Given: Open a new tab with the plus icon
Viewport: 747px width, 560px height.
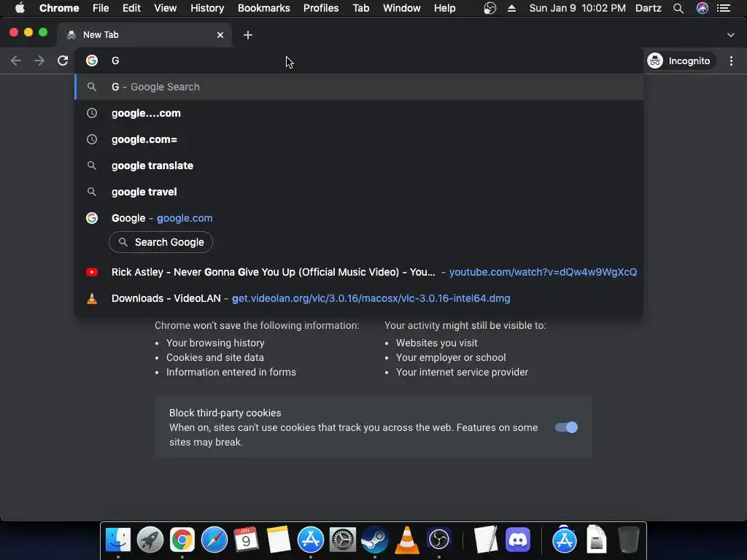Looking at the screenshot, I should click(x=248, y=35).
